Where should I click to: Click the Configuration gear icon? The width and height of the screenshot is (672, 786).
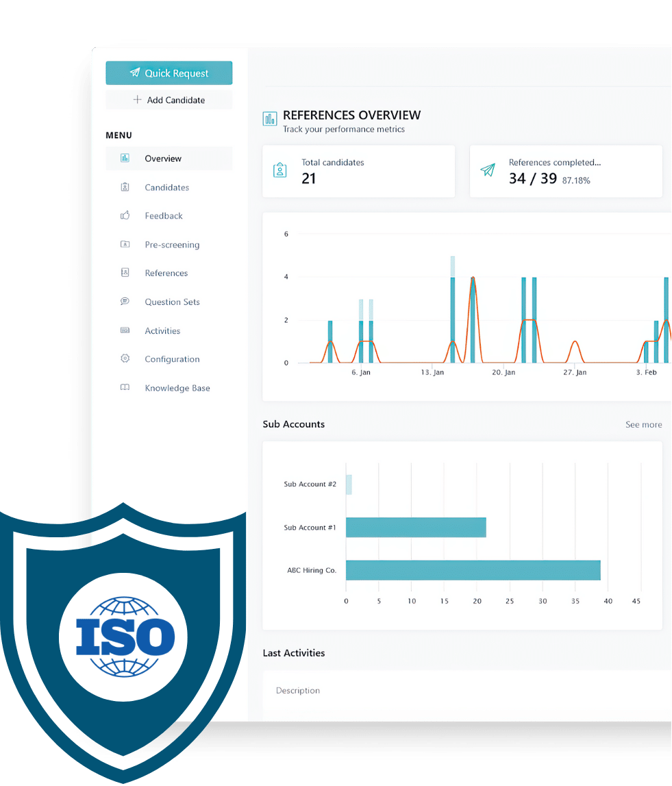[x=125, y=359]
